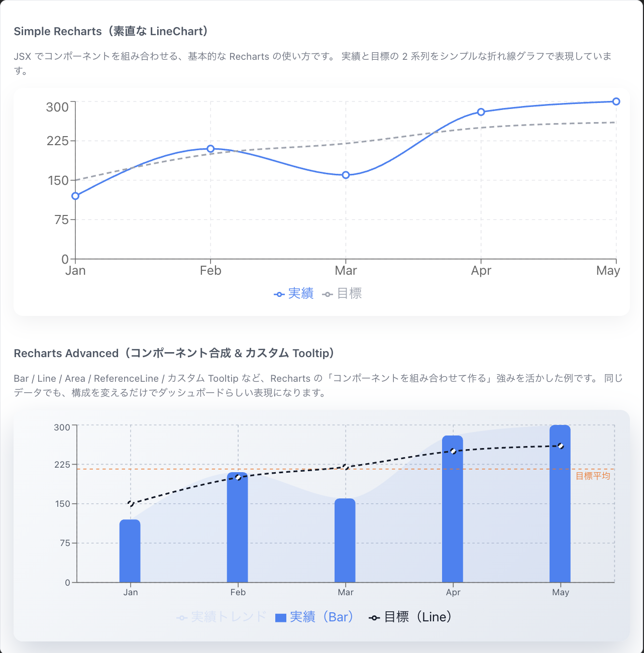Toggle the 目標（Line）legend entry
644x653 pixels.
[x=410, y=617]
